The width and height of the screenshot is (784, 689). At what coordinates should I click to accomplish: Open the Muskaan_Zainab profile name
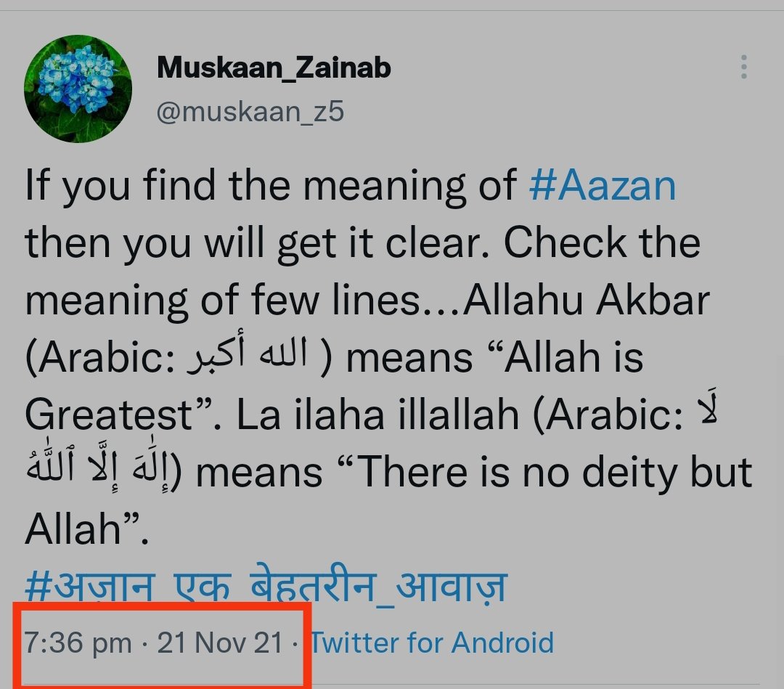coord(274,68)
